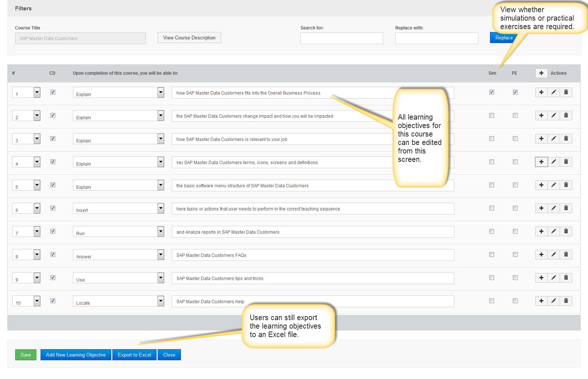Add a row after objective 4

click(x=541, y=162)
